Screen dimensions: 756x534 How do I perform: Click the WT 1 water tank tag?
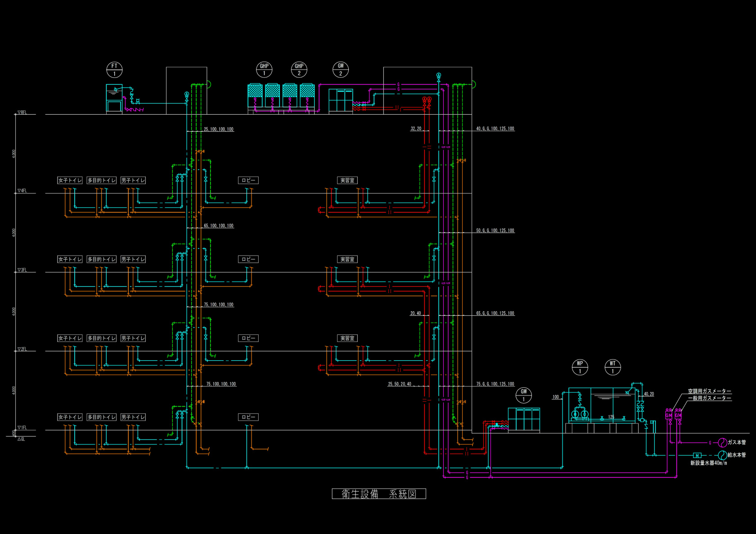click(x=612, y=367)
